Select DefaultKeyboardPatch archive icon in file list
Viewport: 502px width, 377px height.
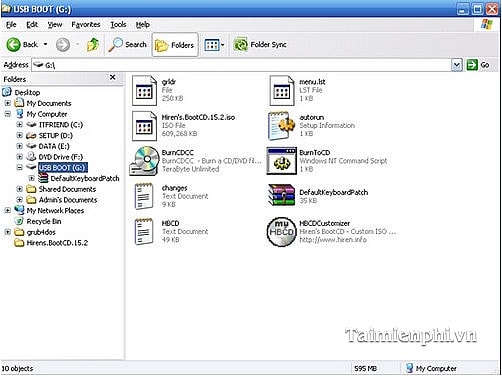tap(282, 196)
